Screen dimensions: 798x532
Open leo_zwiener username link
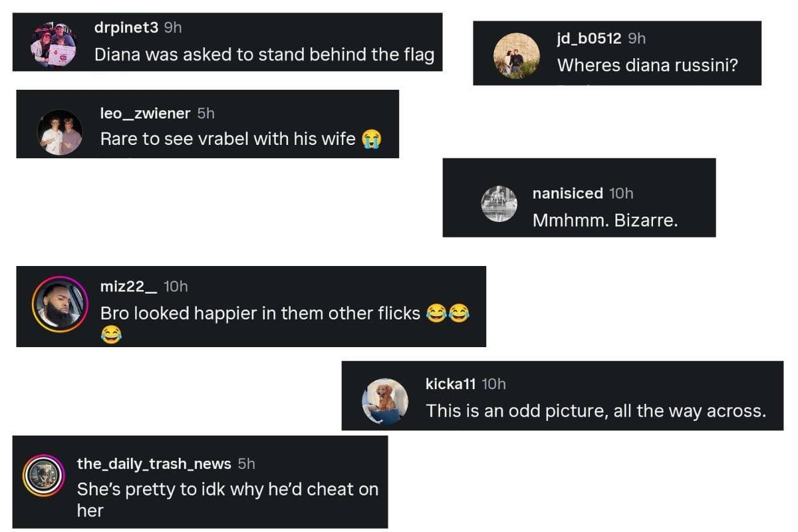tap(145, 114)
